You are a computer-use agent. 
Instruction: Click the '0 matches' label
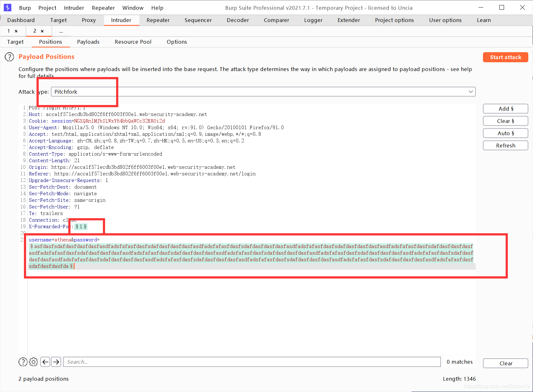pyautogui.click(x=460, y=362)
